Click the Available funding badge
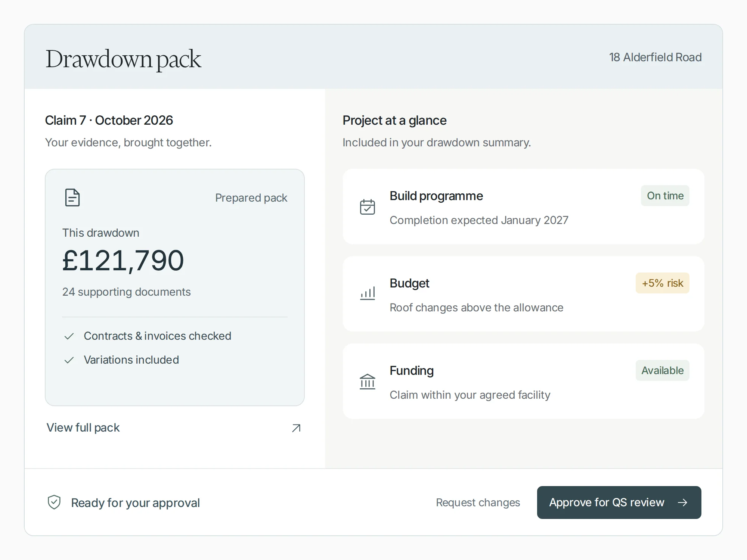 pos(663,370)
